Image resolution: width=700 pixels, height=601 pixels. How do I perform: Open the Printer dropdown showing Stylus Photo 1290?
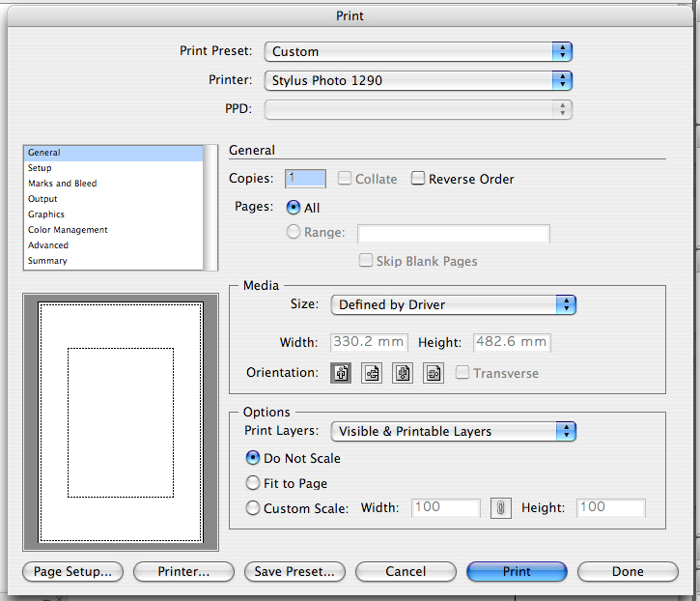(419, 80)
